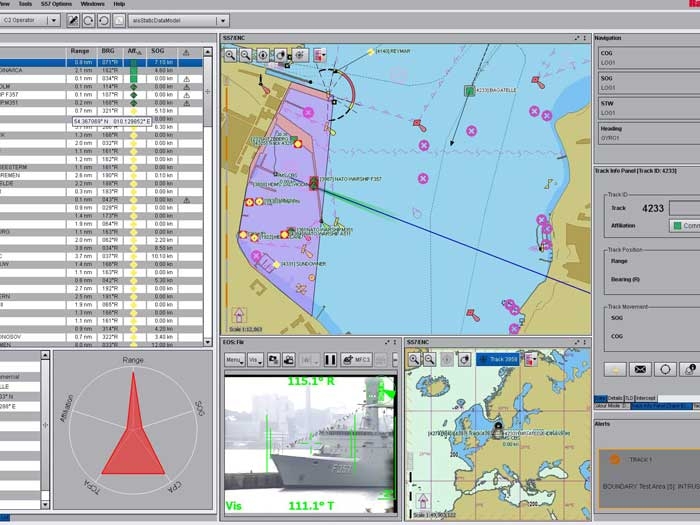Open the Tools menu
The image size is (700, 525).
click(x=25, y=4)
